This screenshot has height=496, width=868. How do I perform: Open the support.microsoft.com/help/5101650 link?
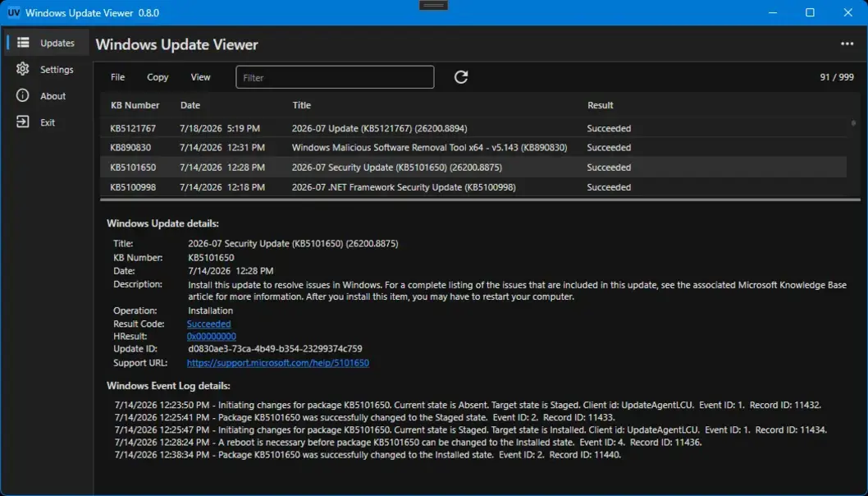click(x=278, y=363)
